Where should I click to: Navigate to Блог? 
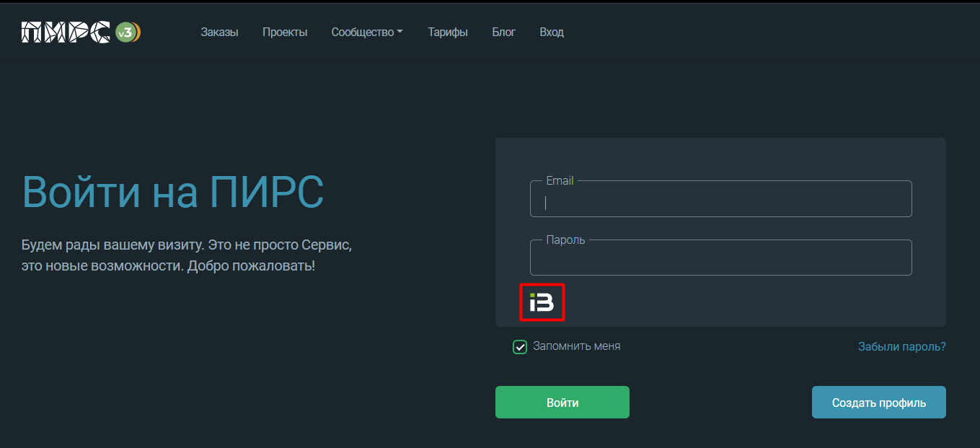click(504, 32)
